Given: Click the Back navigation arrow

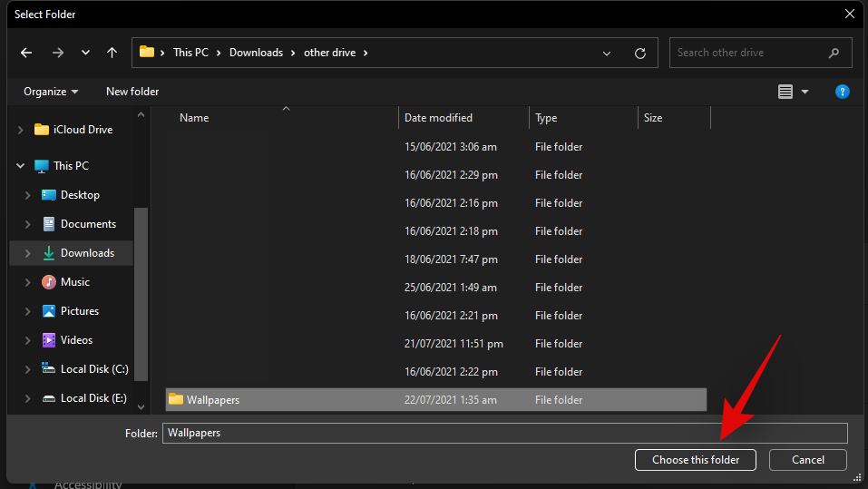Looking at the screenshot, I should point(26,53).
